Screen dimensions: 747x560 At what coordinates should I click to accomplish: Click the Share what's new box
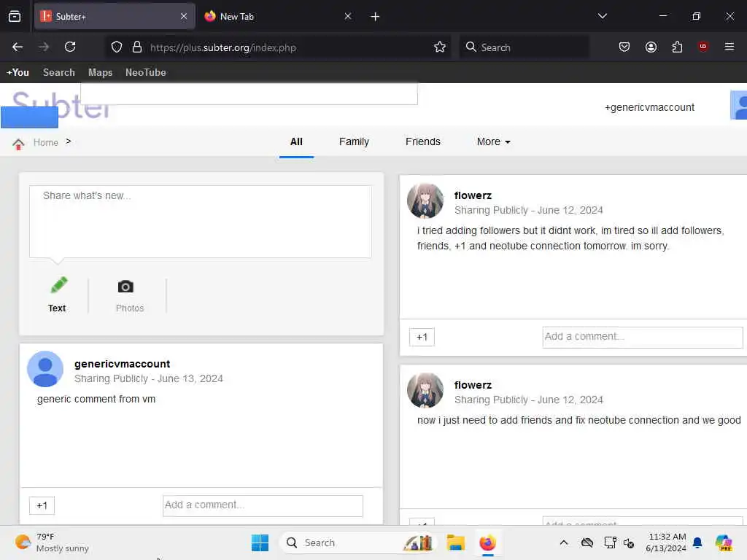pyautogui.click(x=201, y=222)
